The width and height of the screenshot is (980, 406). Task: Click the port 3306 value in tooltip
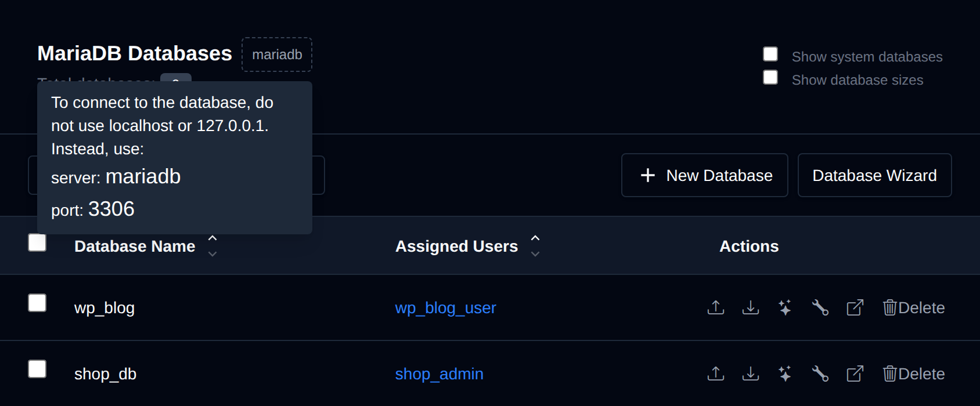[x=111, y=209]
